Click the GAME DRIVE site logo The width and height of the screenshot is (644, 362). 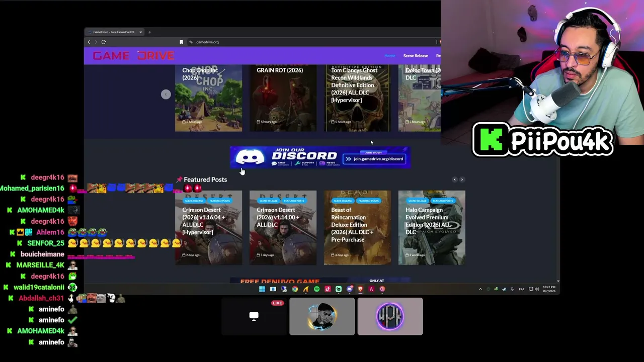(133, 56)
